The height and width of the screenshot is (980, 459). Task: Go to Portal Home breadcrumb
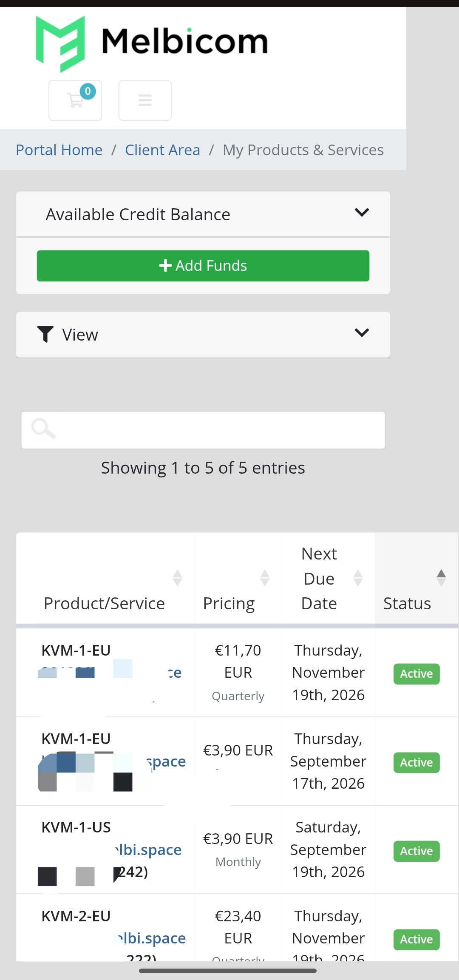(59, 150)
